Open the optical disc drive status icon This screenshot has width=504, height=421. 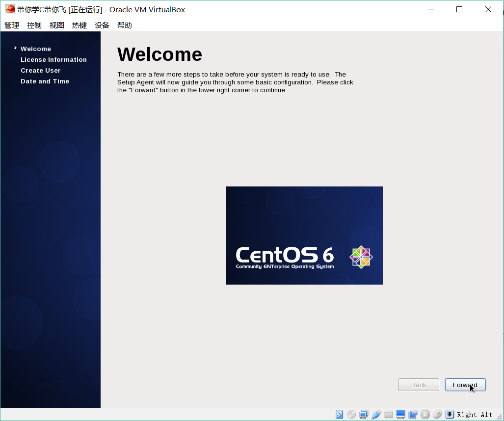(352, 415)
